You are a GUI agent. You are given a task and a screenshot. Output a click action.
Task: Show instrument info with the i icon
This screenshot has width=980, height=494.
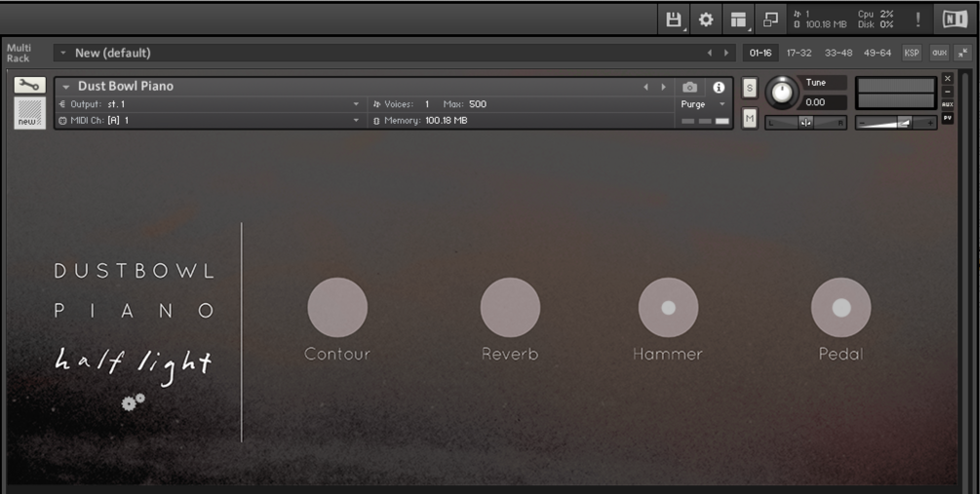click(x=719, y=87)
